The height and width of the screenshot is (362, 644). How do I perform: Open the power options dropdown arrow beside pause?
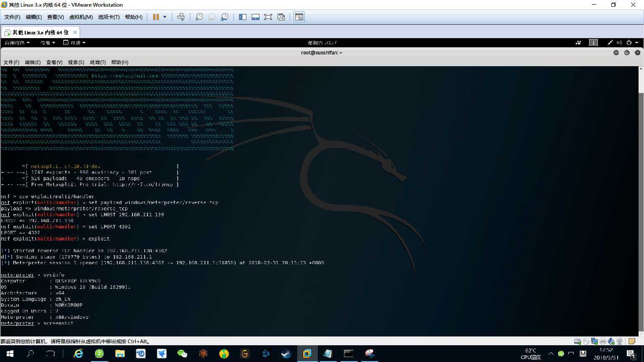(x=165, y=17)
